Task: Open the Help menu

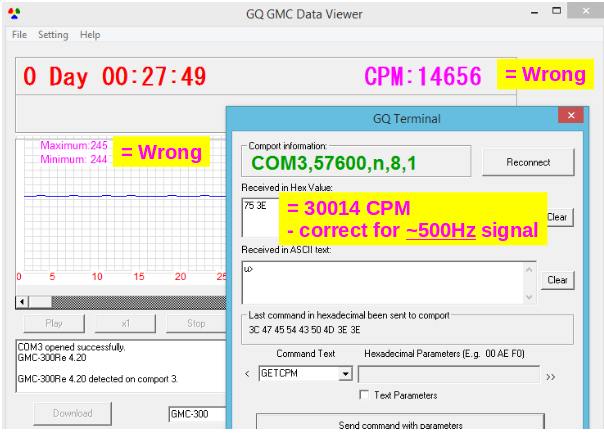Action: tap(90, 35)
